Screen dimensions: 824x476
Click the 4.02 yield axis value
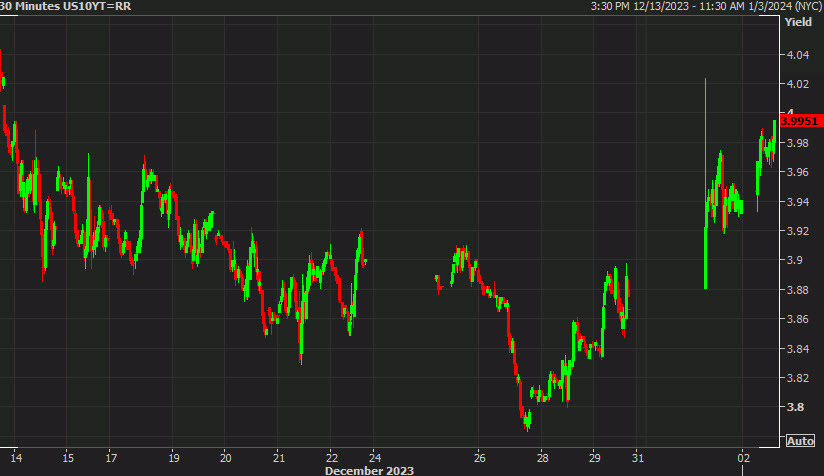pos(798,84)
